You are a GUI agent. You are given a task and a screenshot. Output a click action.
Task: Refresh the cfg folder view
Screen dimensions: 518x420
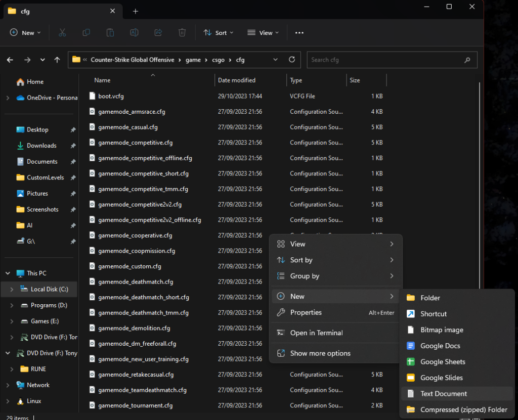pos(292,60)
